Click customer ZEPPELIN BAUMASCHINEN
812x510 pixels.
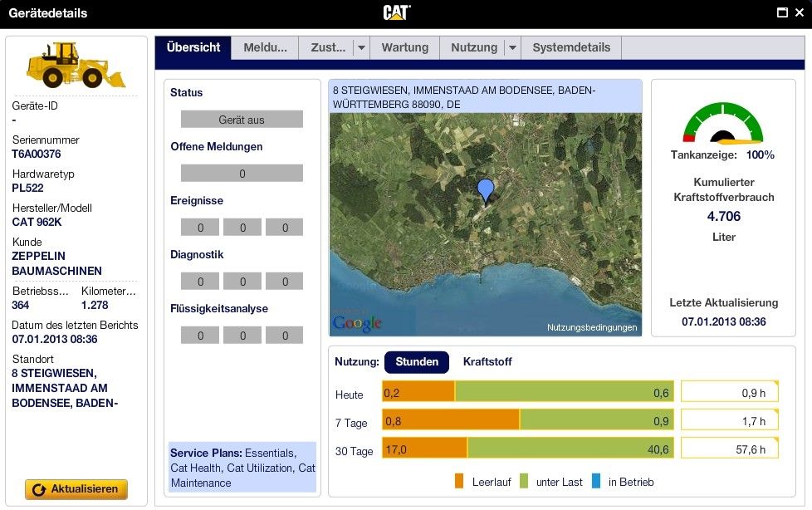point(56,263)
